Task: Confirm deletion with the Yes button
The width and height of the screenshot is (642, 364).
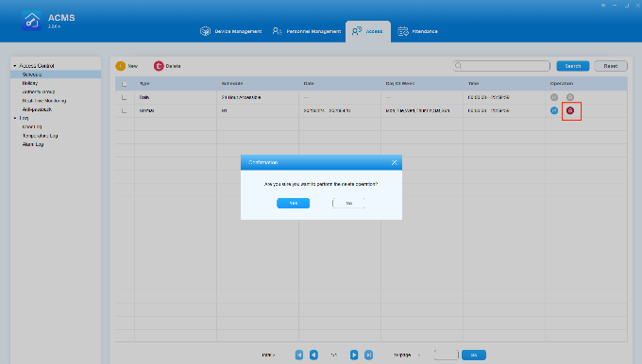Action: (294, 204)
